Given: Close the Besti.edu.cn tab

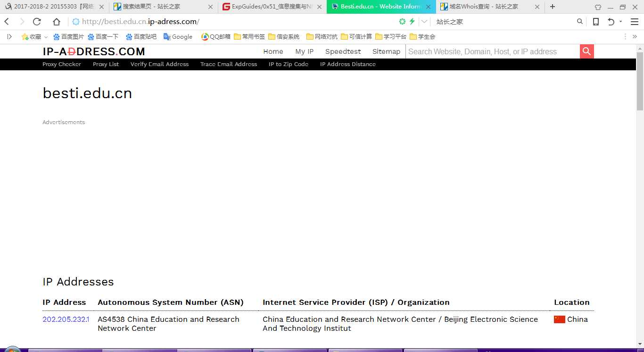Looking at the screenshot, I should click(x=429, y=7).
